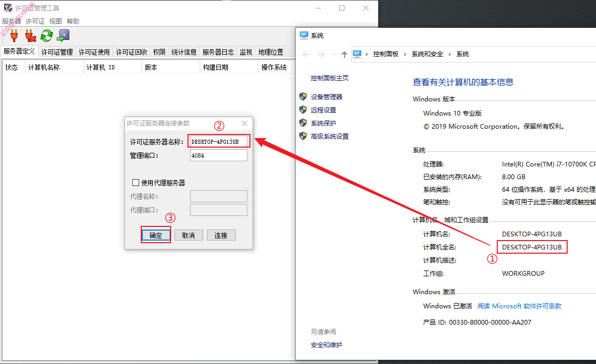This screenshot has width=596, height=364.
Task: Switch to the 服务器定义 tab
Action: (x=19, y=51)
